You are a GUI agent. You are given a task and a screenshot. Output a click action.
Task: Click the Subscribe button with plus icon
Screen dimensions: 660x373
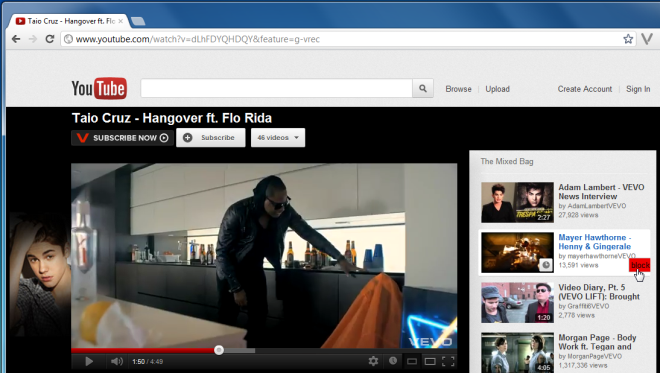click(x=210, y=138)
